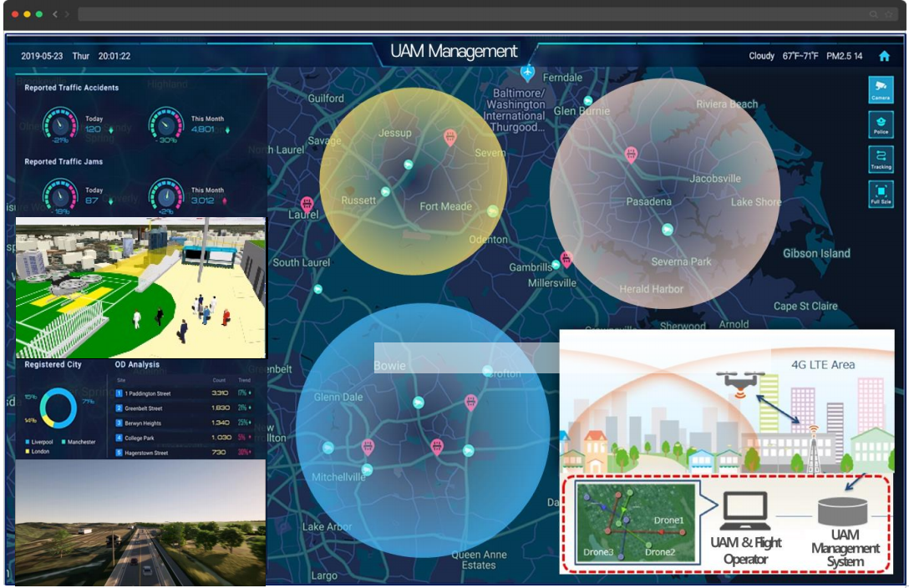Select the drone icon in 4G LTE illustration
This screenshot has height=588, width=909.
point(740,383)
